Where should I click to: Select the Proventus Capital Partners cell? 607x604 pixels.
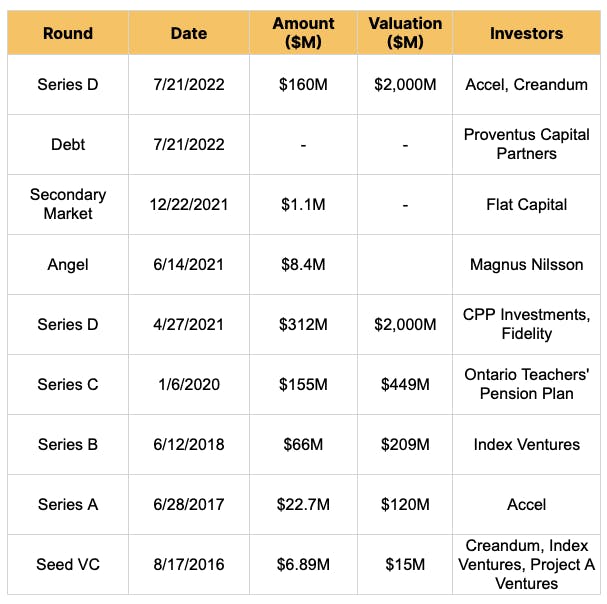(526, 144)
